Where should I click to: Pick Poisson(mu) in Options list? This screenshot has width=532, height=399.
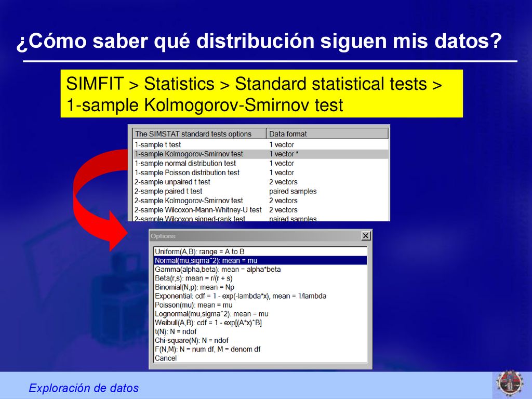[260, 305]
